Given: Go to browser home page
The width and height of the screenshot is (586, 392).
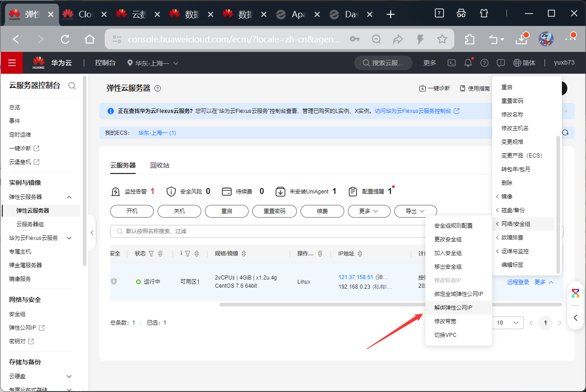Looking at the screenshot, I should pyautogui.click(x=90, y=40).
